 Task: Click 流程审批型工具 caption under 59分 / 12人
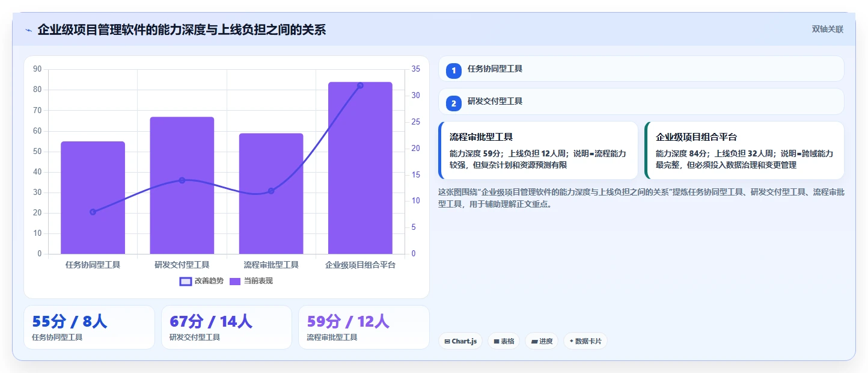pos(332,338)
